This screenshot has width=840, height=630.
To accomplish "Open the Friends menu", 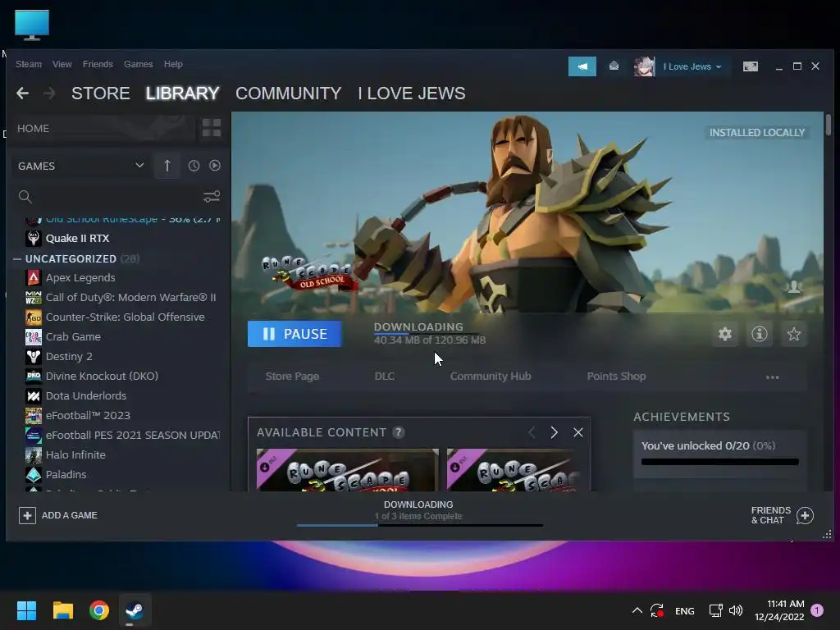I will tap(98, 64).
